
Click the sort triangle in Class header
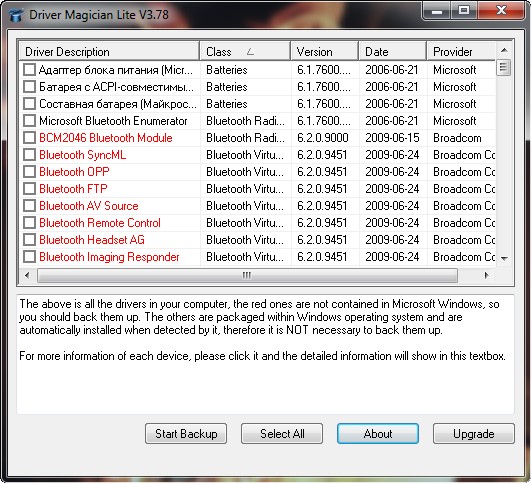(250, 52)
